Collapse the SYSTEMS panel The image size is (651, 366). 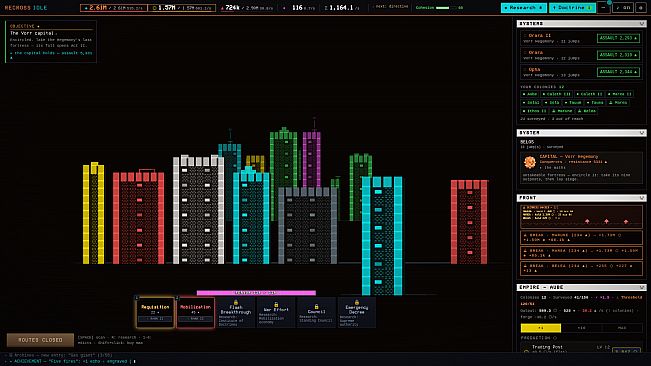click(642, 24)
